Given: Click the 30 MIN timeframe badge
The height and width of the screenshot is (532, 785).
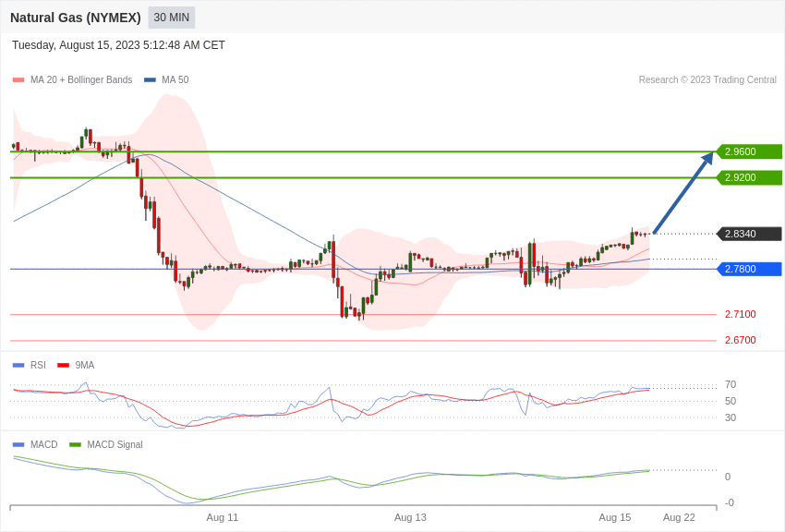Looking at the screenshot, I should click(171, 18).
